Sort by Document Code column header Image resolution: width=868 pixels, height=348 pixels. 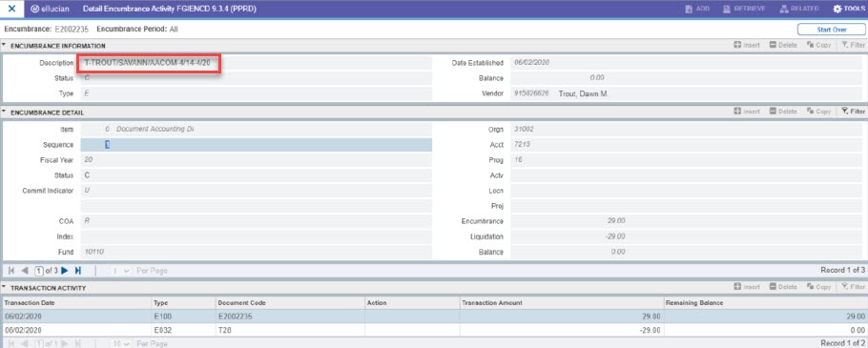coord(290,302)
